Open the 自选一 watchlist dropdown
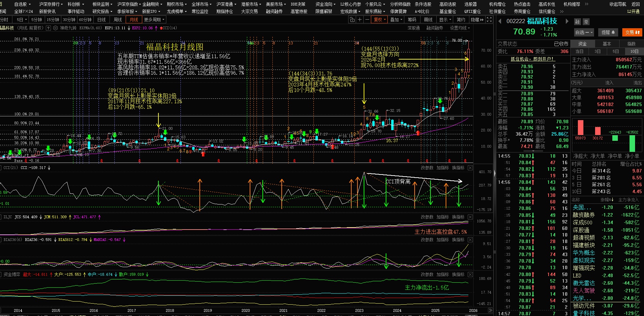The height and width of the screenshot is (316, 644). 584,32
